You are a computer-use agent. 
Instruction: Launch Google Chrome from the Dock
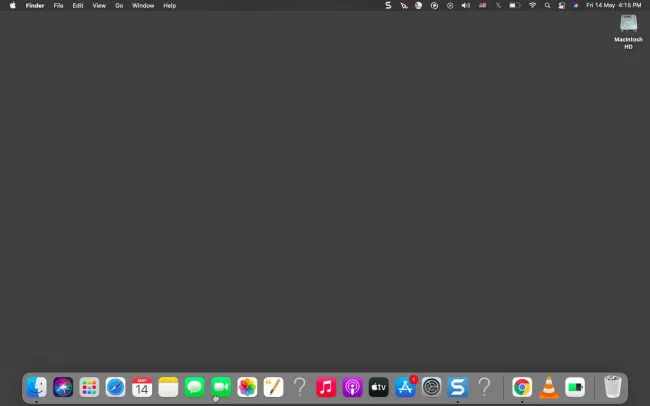tap(522, 387)
